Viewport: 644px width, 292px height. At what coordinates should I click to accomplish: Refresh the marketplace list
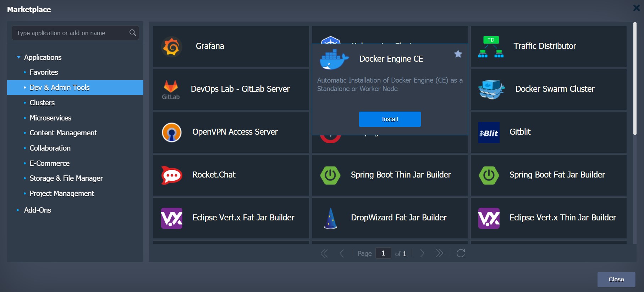tap(461, 253)
